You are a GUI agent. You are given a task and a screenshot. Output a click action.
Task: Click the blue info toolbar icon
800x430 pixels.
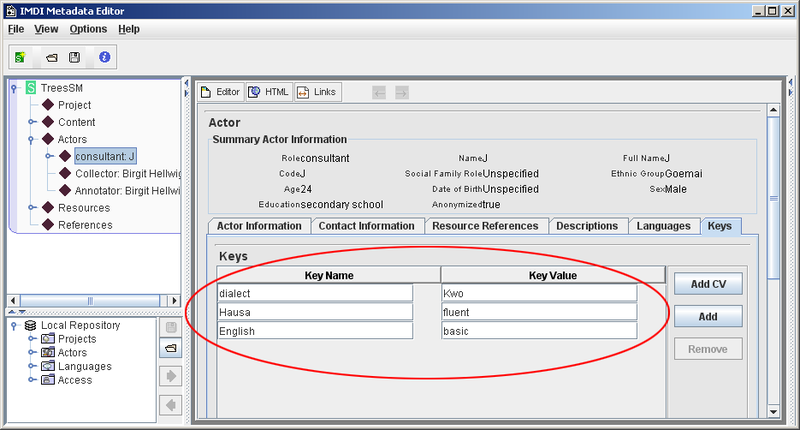pos(103,58)
